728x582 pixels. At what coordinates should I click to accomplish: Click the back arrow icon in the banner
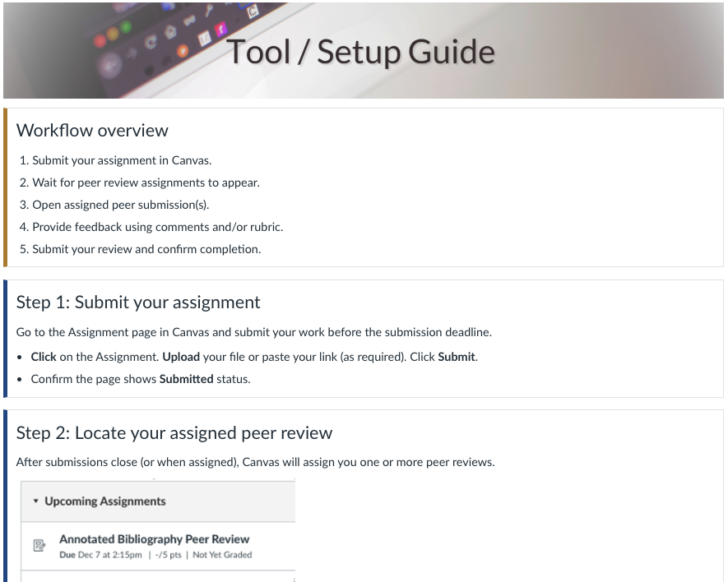coord(110,65)
